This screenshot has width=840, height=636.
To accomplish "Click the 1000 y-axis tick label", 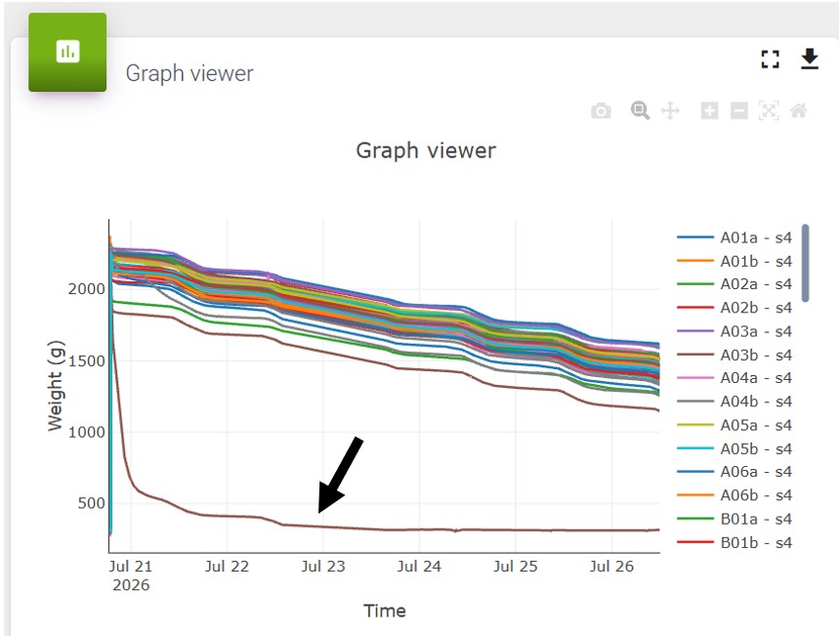I will [86, 432].
